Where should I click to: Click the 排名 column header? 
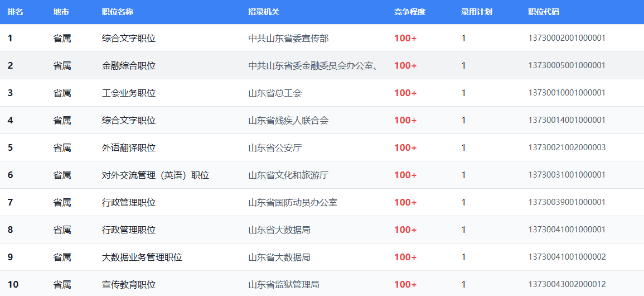pos(15,12)
